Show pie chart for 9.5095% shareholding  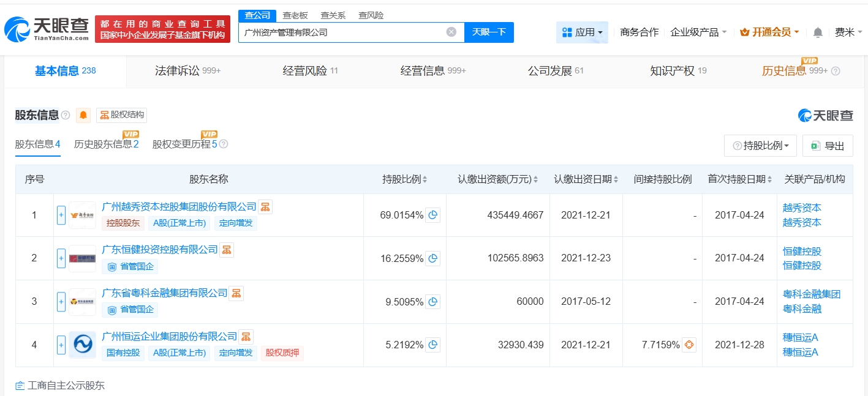tap(432, 302)
